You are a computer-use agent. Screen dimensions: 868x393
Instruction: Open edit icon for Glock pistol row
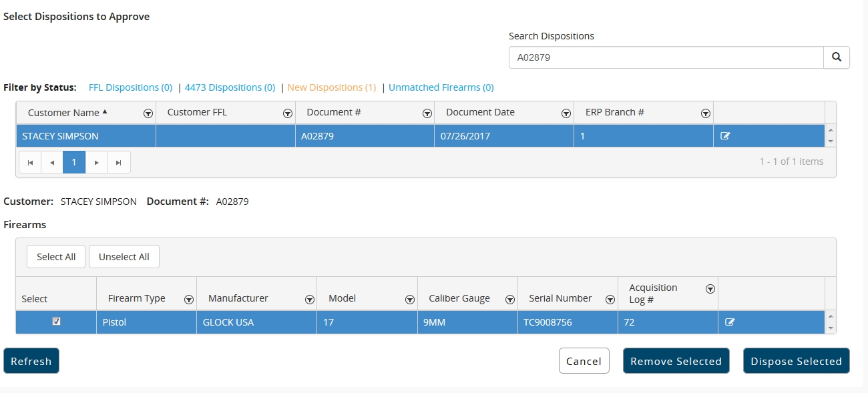(730, 322)
